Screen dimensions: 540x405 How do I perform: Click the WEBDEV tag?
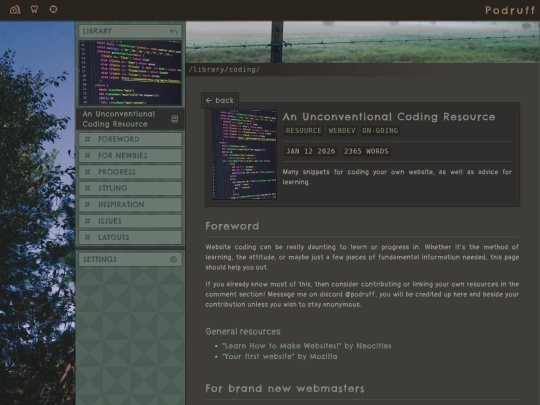coord(342,131)
